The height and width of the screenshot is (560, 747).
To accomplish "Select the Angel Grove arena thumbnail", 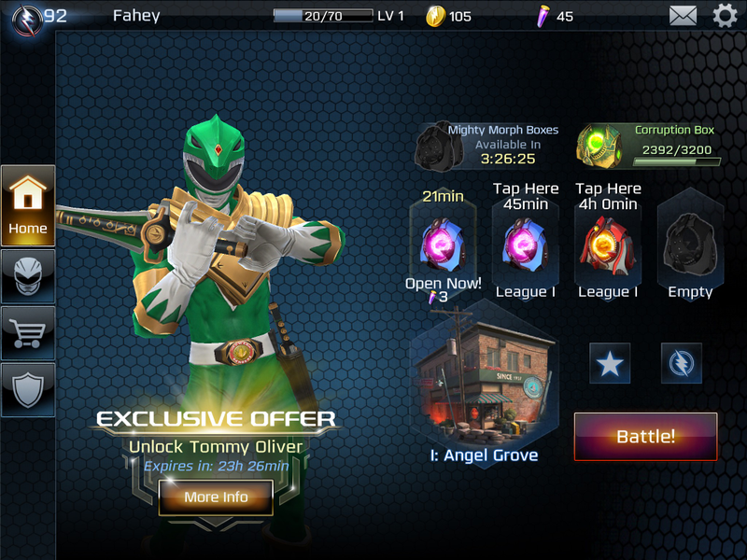I will tap(484, 379).
